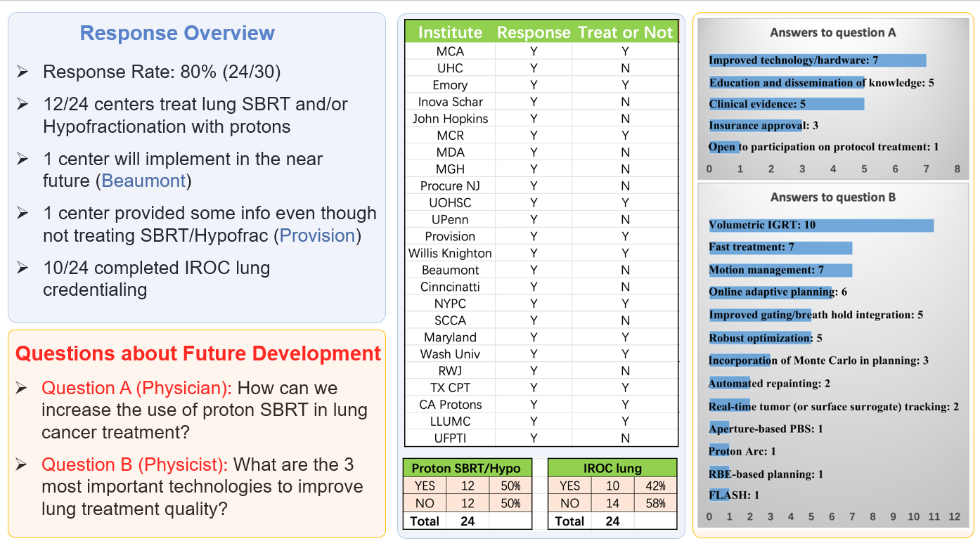Image resolution: width=980 pixels, height=553 pixels.
Task: Click the 'Fast treatment: 7' bar label
Action: click(752, 247)
